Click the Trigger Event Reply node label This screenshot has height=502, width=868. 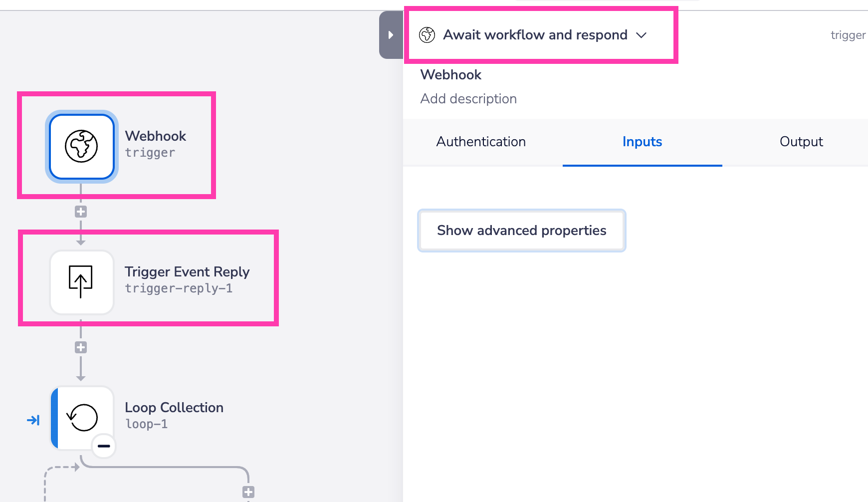(x=187, y=272)
